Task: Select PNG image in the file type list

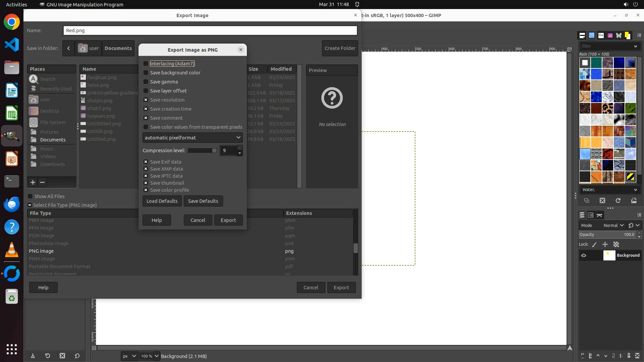Action: click(41, 251)
